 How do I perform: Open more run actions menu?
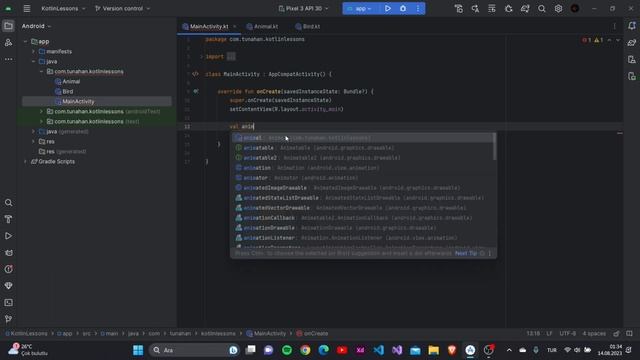[418, 9]
